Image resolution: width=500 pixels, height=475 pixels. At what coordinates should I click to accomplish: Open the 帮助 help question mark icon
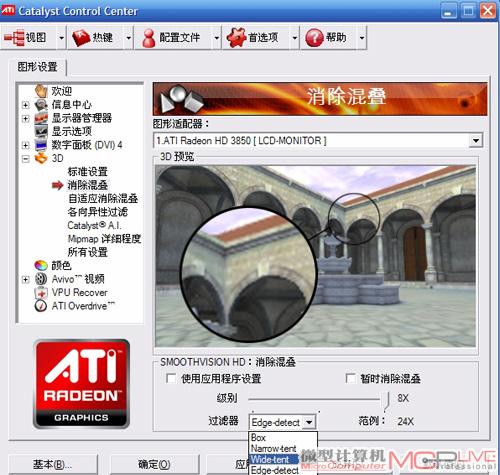pos(314,38)
